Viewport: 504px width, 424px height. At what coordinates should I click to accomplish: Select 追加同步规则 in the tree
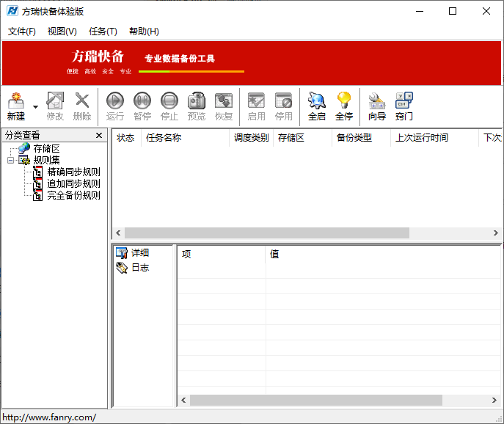coord(73,183)
